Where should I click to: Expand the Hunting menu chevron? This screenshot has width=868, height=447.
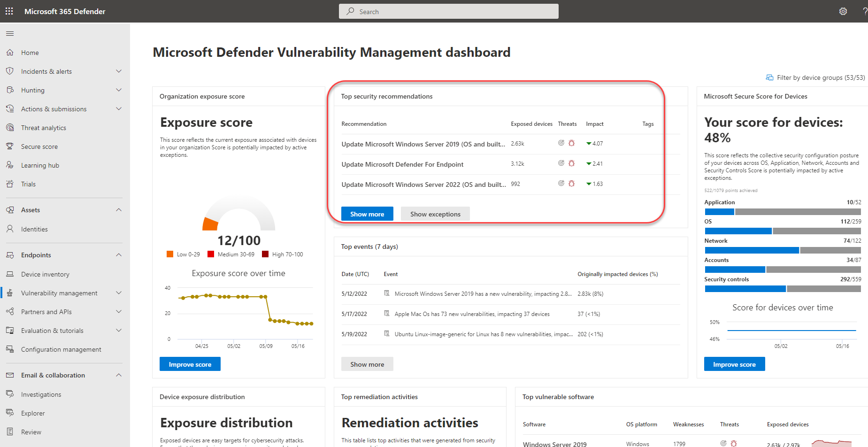click(119, 90)
